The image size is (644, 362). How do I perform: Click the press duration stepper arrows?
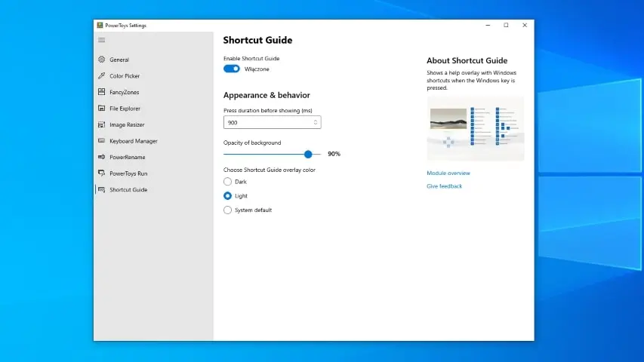tap(315, 122)
